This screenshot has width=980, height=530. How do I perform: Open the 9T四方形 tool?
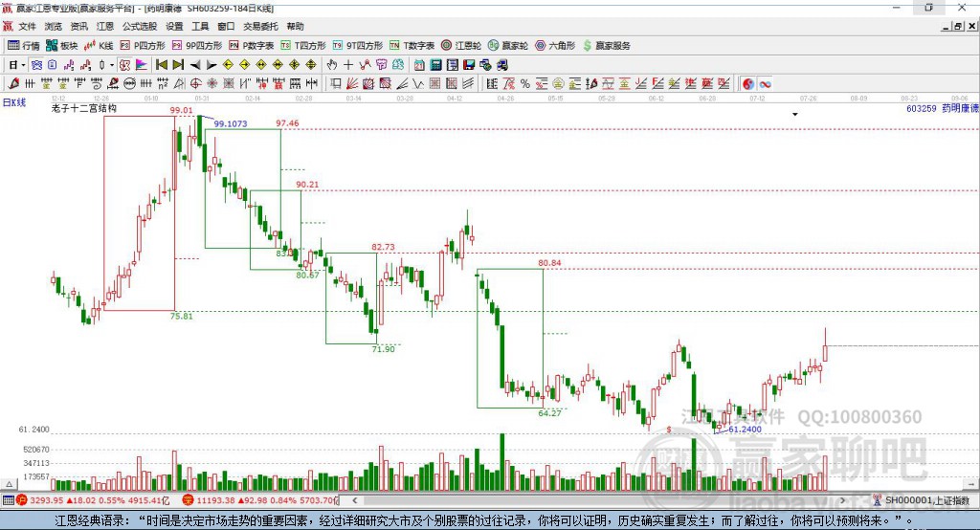tap(358, 46)
